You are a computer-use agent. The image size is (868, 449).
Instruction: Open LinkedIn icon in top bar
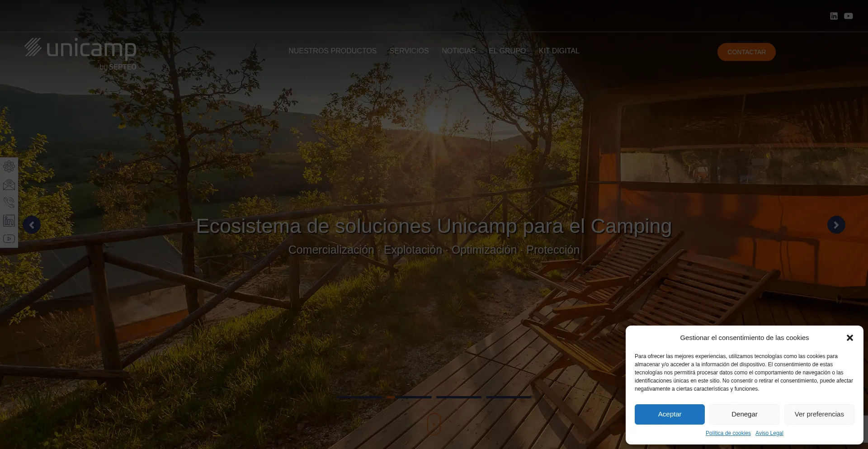coord(834,16)
